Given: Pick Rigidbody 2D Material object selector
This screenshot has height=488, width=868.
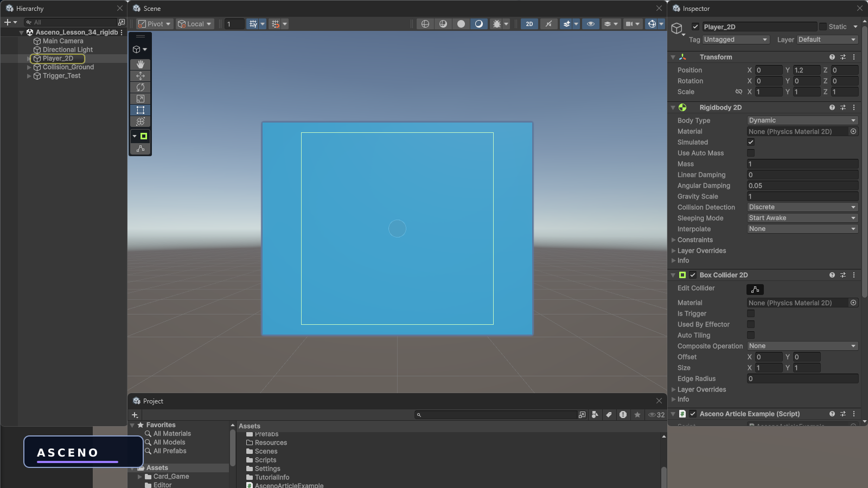Looking at the screenshot, I should pos(853,131).
